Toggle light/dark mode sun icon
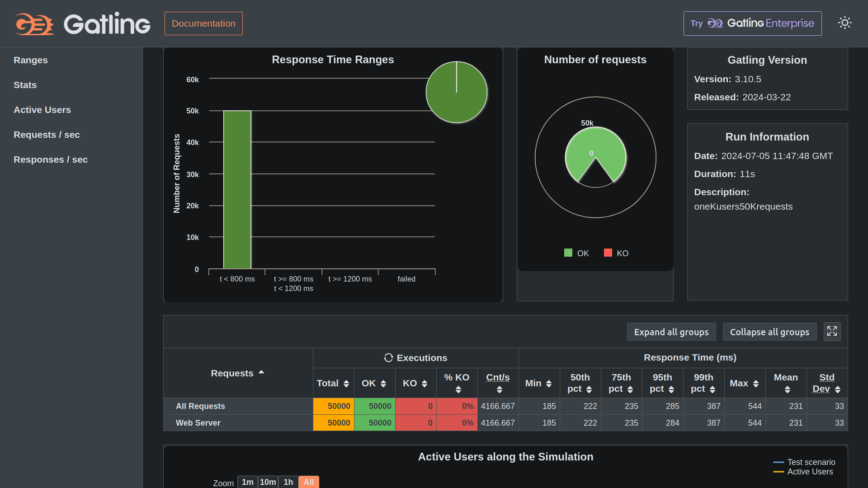Screen dimensions: 868x488 [x=845, y=23]
